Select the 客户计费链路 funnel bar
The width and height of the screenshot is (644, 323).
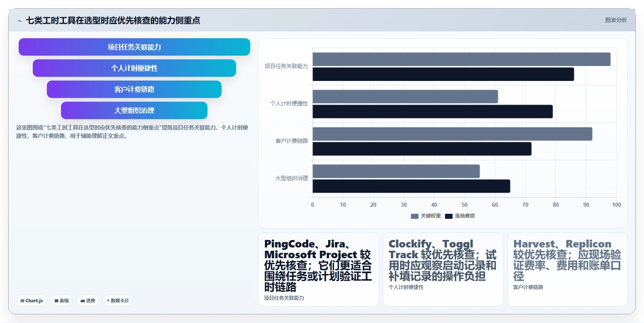point(134,89)
